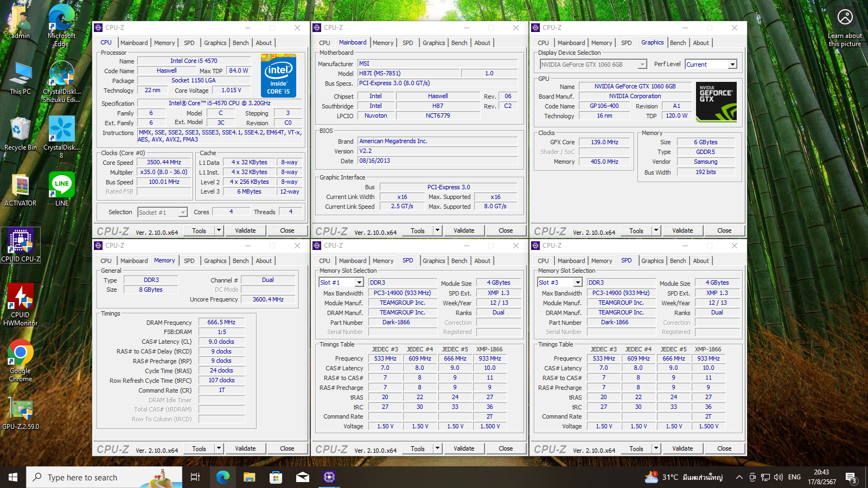Image resolution: width=868 pixels, height=488 pixels.
Task: Click the Intel inside Core i5 logo
Action: (278, 75)
